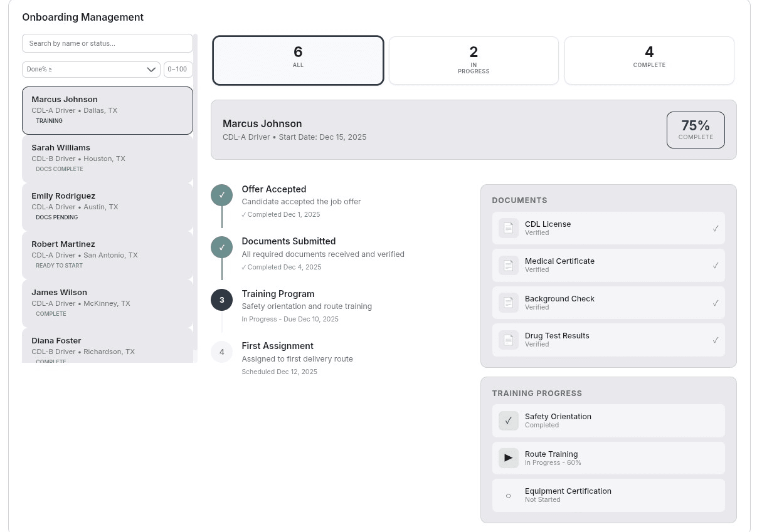
Task: Click the 0–100 percentage threshold field
Action: point(178,70)
